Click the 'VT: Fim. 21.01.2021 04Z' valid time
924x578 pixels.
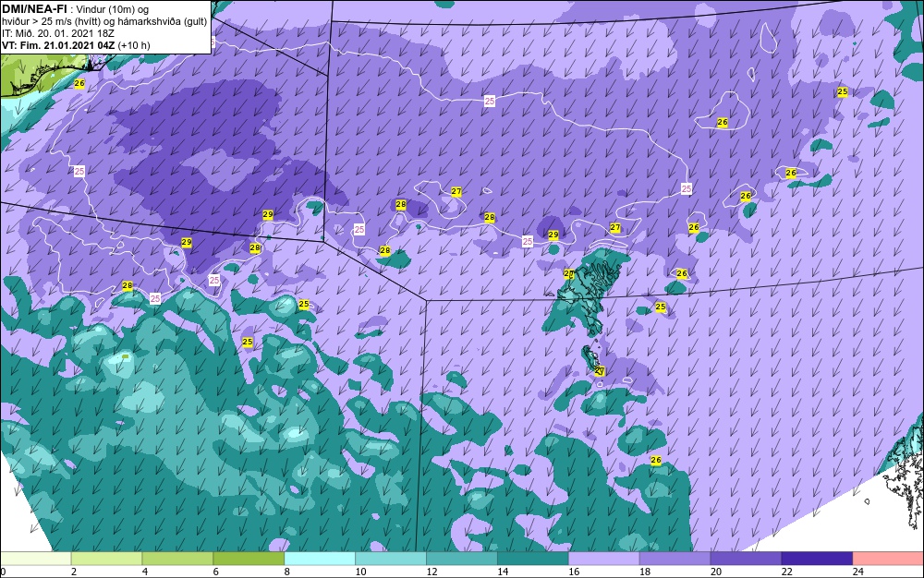(58, 44)
